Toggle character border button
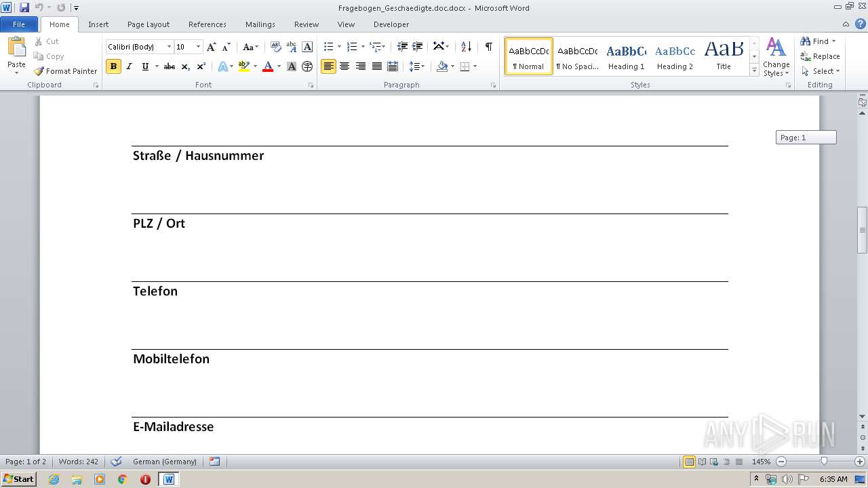The width and height of the screenshot is (868, 488). (x=307, y=47)
